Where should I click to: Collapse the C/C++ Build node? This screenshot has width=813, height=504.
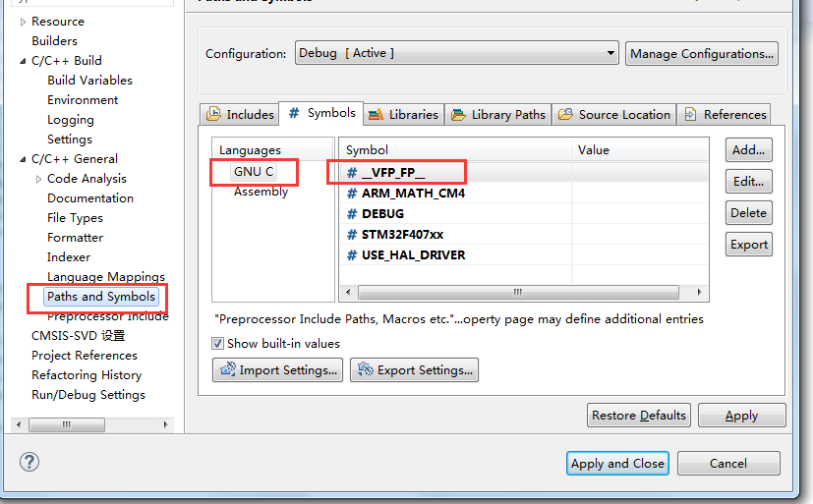pos(23,61)
